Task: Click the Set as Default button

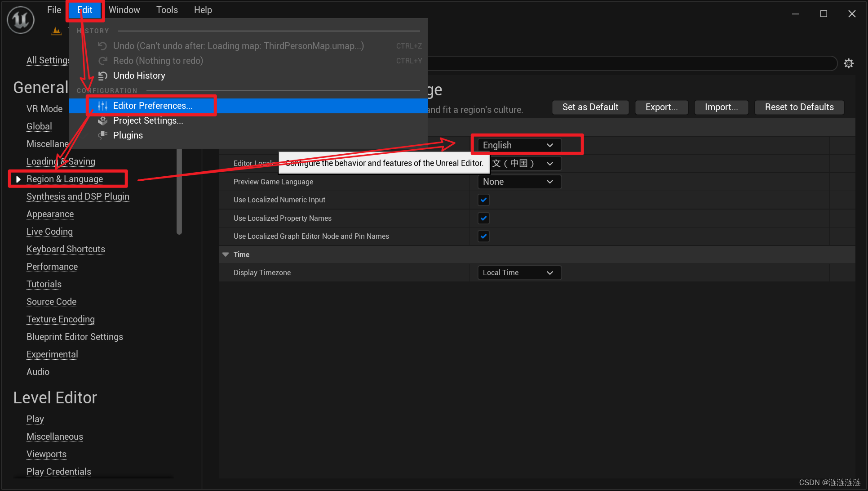Action: coord(590,107)
